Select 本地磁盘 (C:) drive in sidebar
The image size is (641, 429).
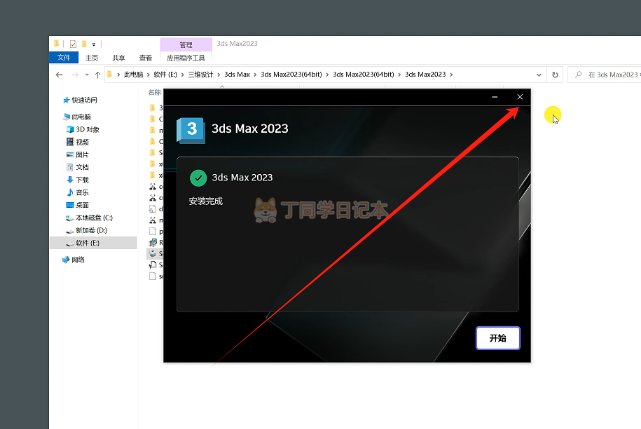[90, 218]
